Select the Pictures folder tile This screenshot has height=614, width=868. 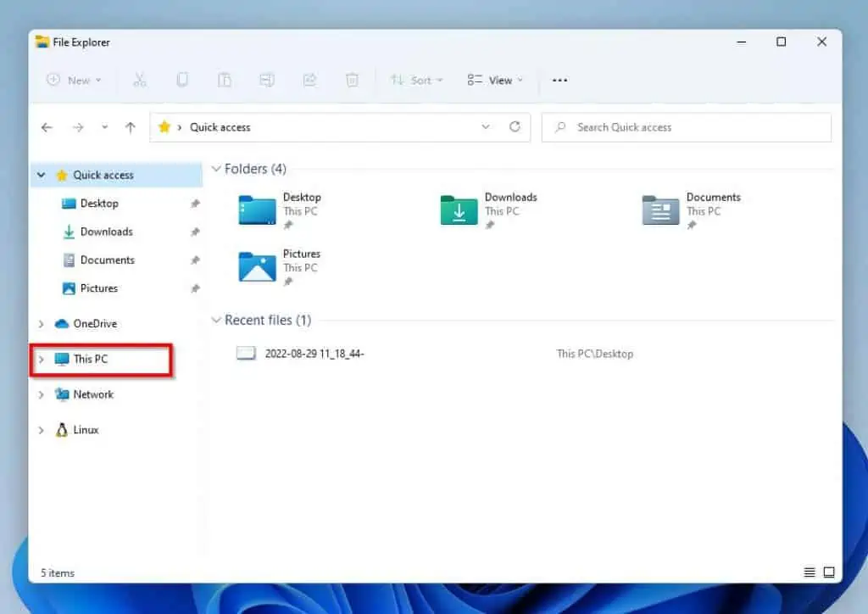[x=280, y=267]
